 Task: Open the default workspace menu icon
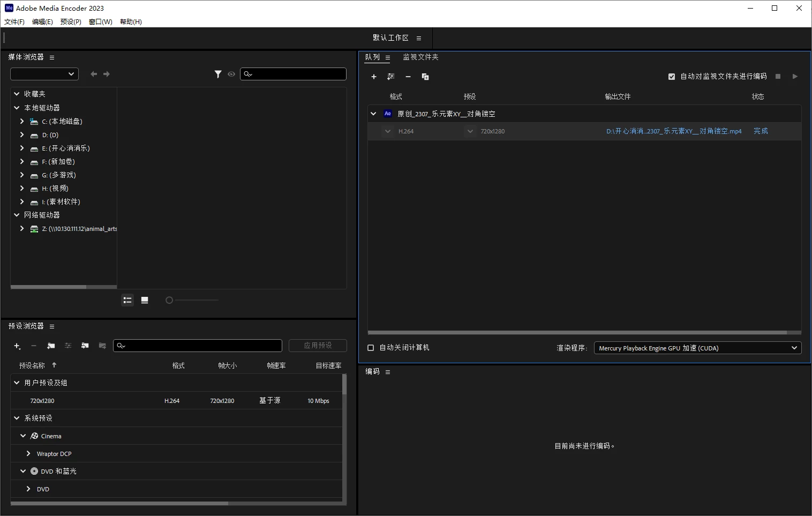[419, 38]
